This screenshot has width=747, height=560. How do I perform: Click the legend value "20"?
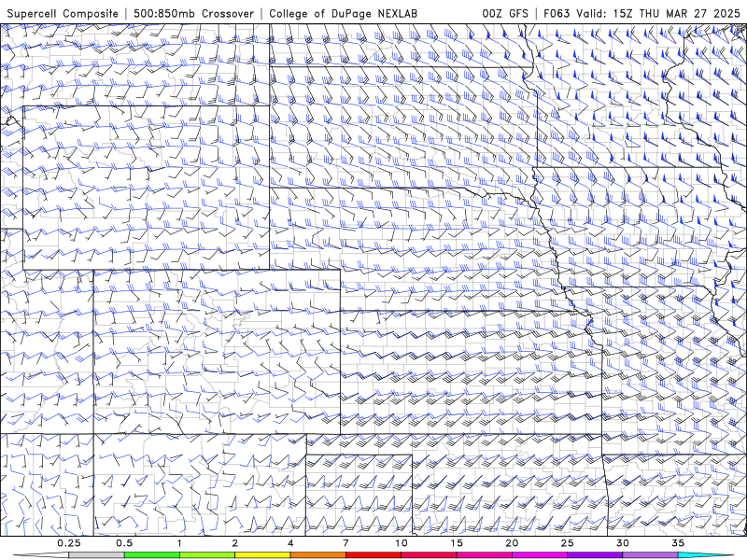coord(512,543)
